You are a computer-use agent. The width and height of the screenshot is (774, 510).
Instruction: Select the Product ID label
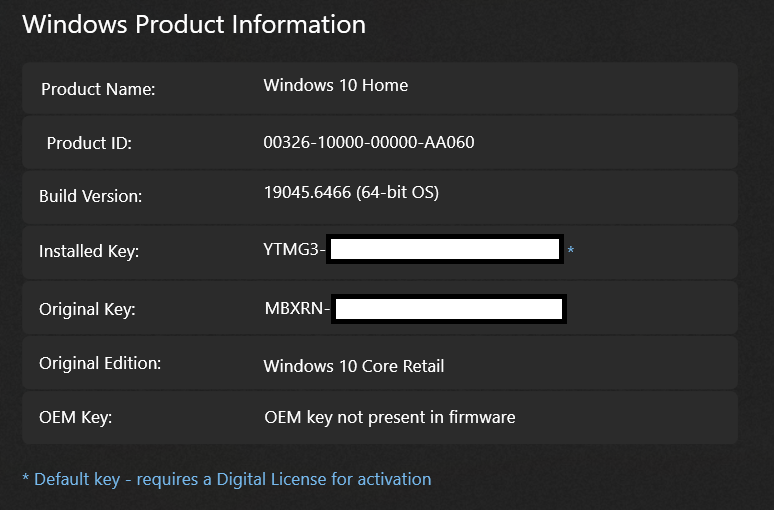(x=89, y=143)
